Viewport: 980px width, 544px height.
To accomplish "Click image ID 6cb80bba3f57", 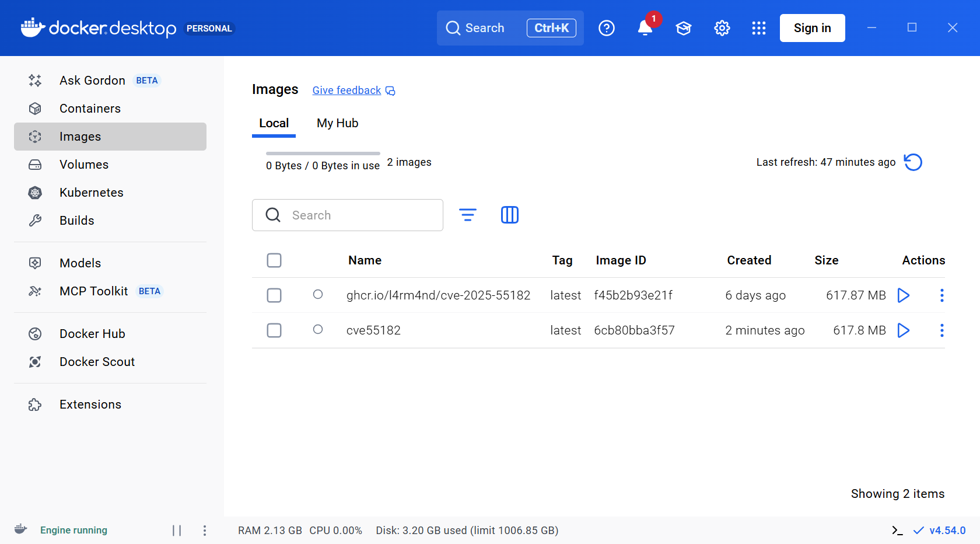I will [x=634, y=330].
